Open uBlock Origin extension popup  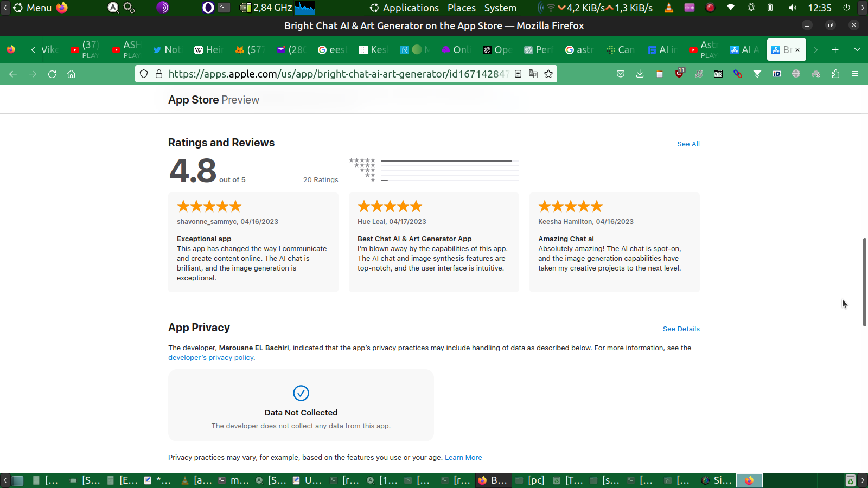[679, 74]
